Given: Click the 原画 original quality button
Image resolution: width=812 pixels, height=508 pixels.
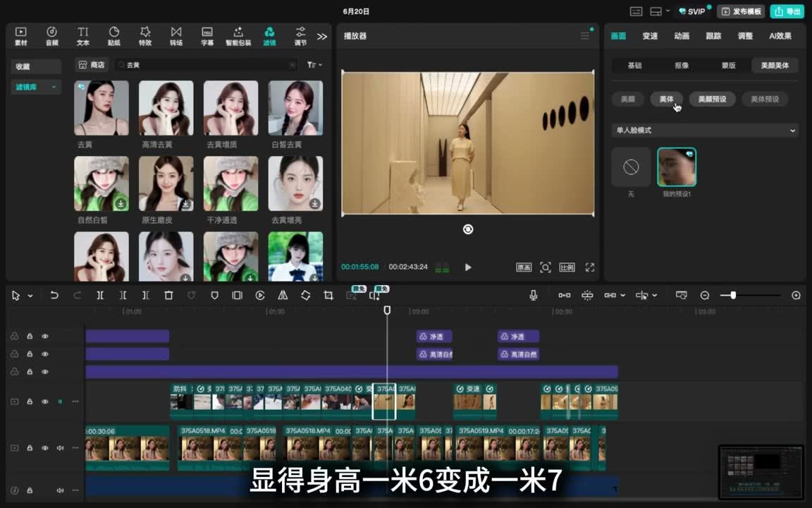Looking at the screenshot, I should pos(524,267).
